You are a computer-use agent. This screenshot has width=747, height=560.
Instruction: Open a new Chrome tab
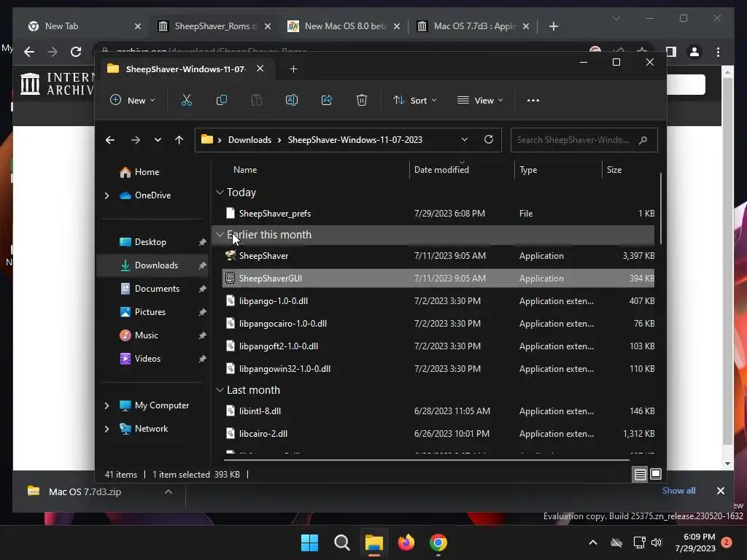point(553,26)
